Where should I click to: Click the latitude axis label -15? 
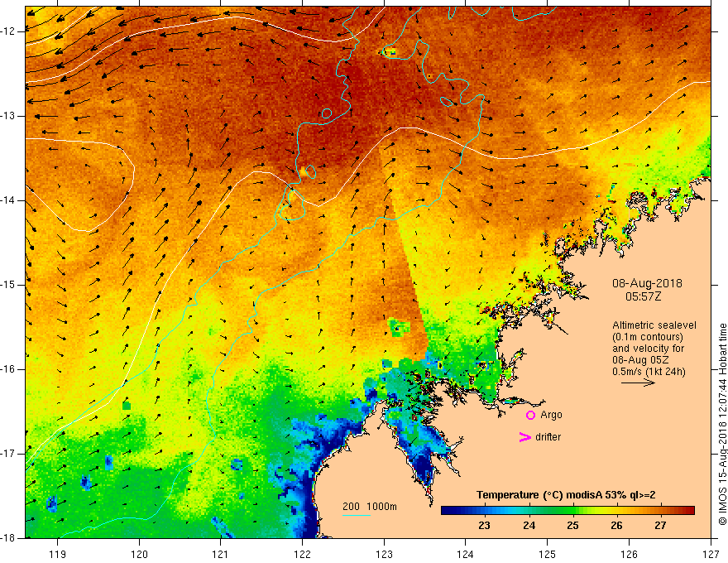(x=9, y=285)
